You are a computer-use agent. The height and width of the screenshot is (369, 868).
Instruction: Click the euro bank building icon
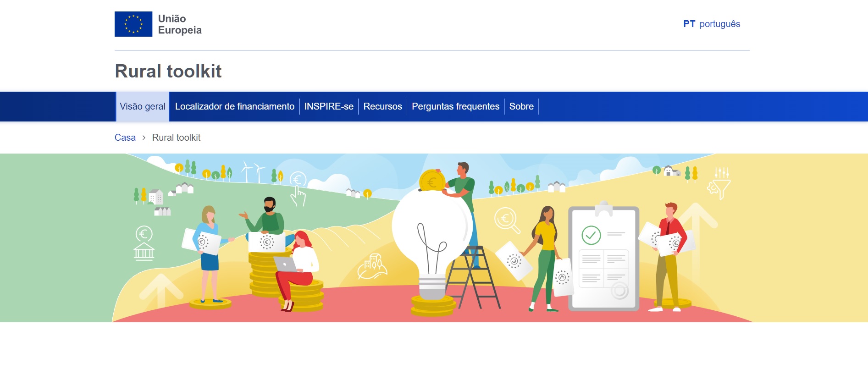(x=144, y=243)
